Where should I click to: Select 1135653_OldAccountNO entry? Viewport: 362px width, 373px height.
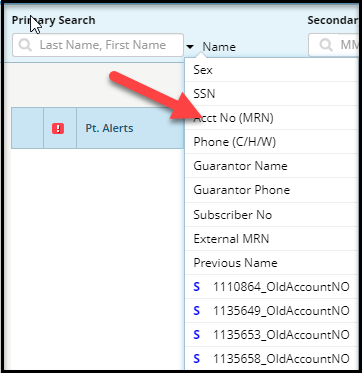click(272, 335)
